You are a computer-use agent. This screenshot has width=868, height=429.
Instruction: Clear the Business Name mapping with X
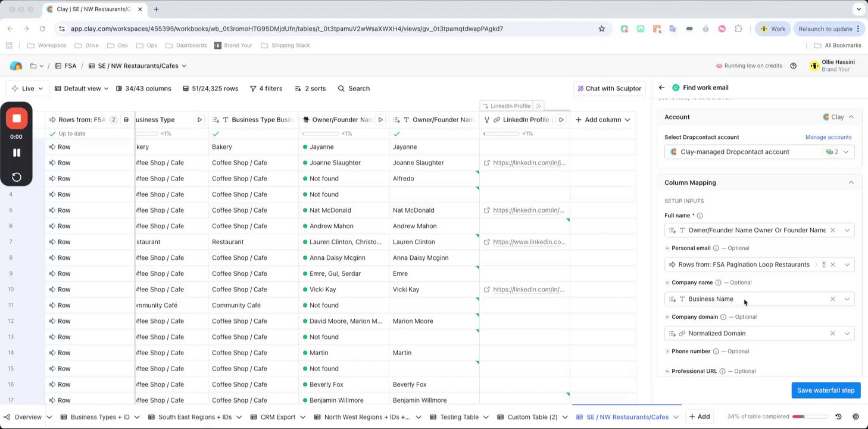coord(832,299)
